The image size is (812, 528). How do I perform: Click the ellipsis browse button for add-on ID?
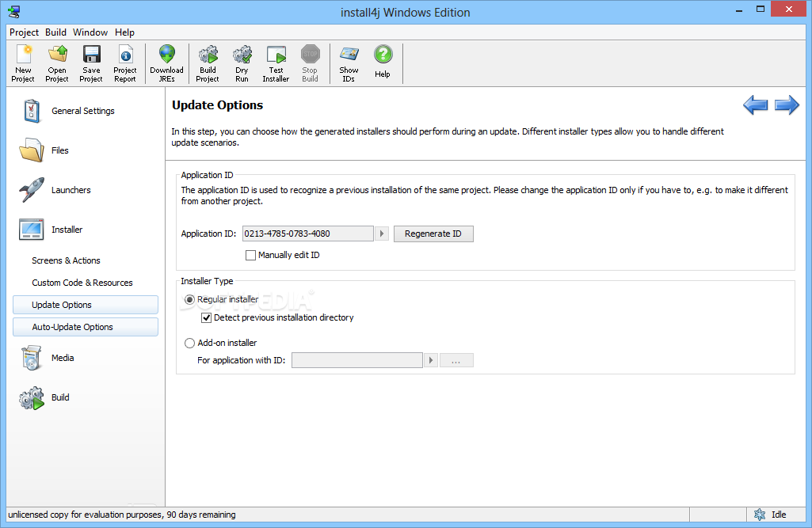tap(456, 360)
